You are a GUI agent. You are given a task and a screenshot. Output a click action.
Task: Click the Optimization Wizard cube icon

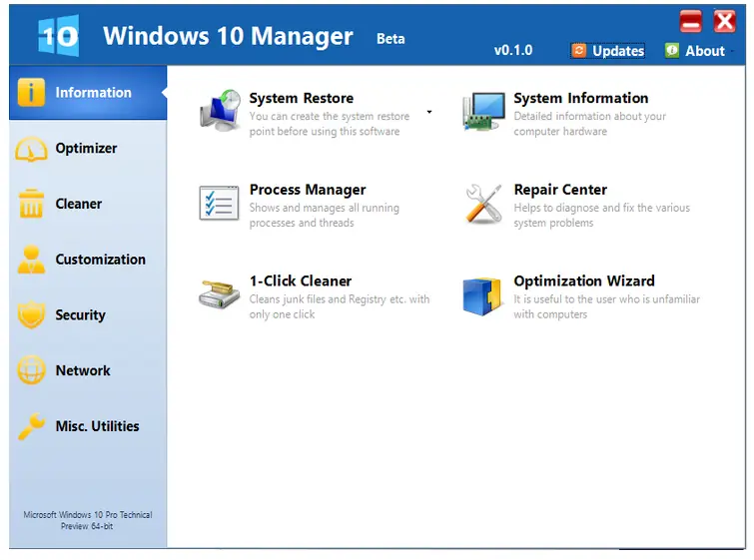click(481, 295)
